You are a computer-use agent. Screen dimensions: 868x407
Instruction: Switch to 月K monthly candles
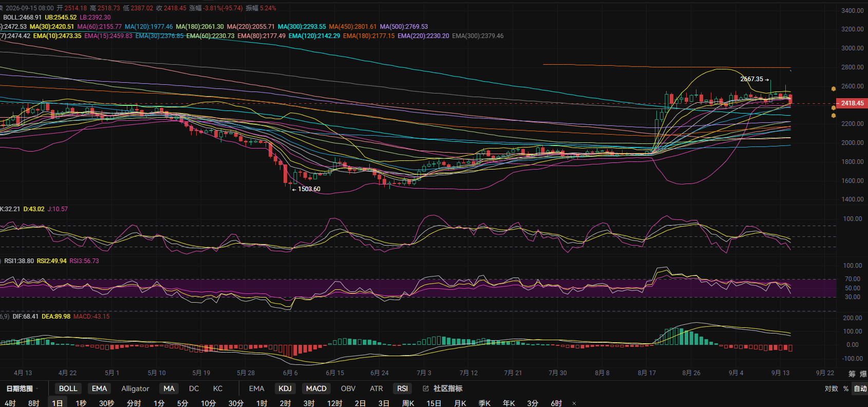pos(460,403)
